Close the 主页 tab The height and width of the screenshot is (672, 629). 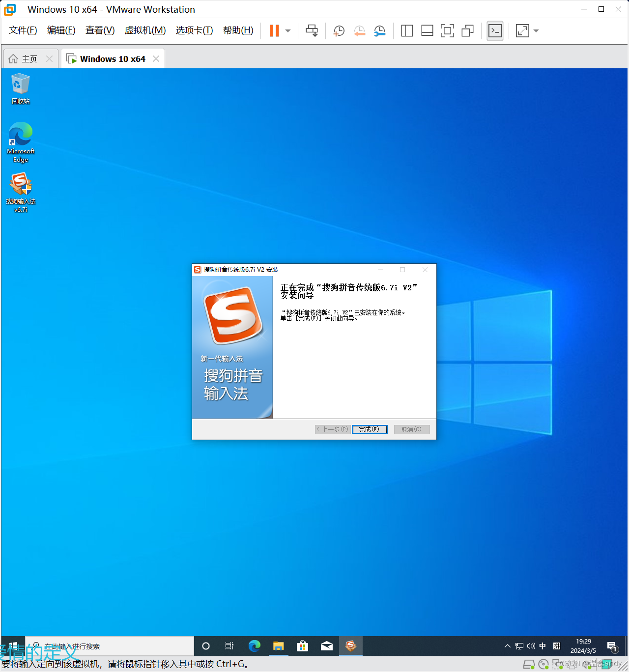tap(49, 58)
